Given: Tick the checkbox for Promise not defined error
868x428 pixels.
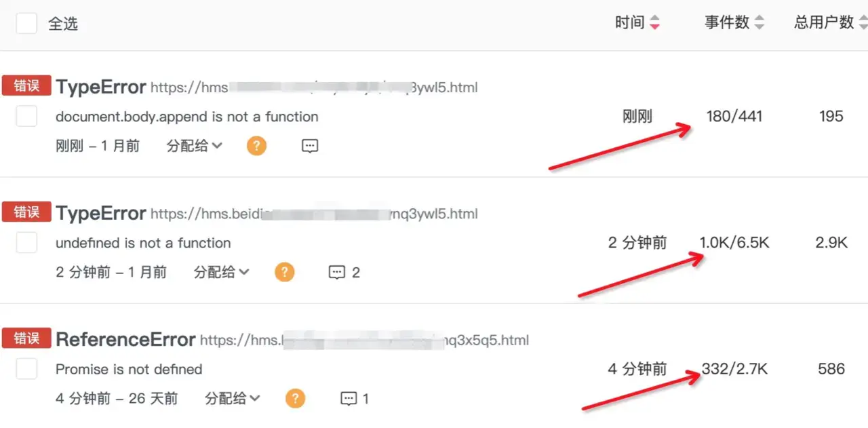Looking at the screenshot, I should point(26,369).
